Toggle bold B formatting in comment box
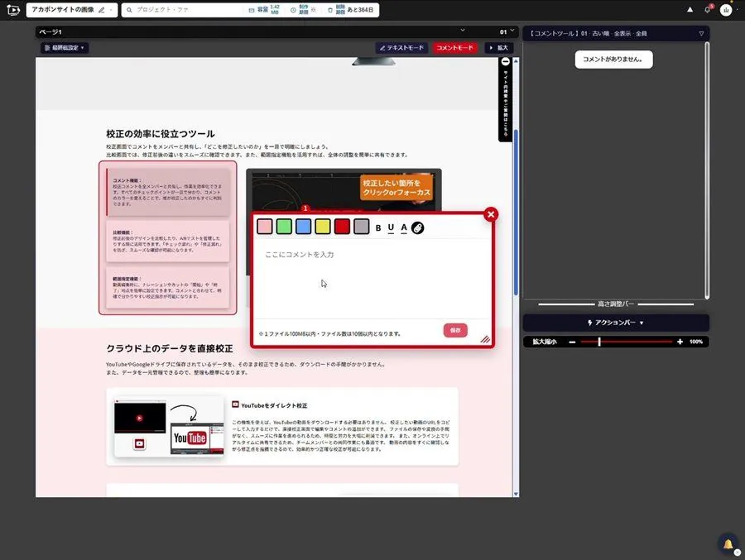Image resolution: width=745 pixels, height=560 pixels. (x=378, y=228)
